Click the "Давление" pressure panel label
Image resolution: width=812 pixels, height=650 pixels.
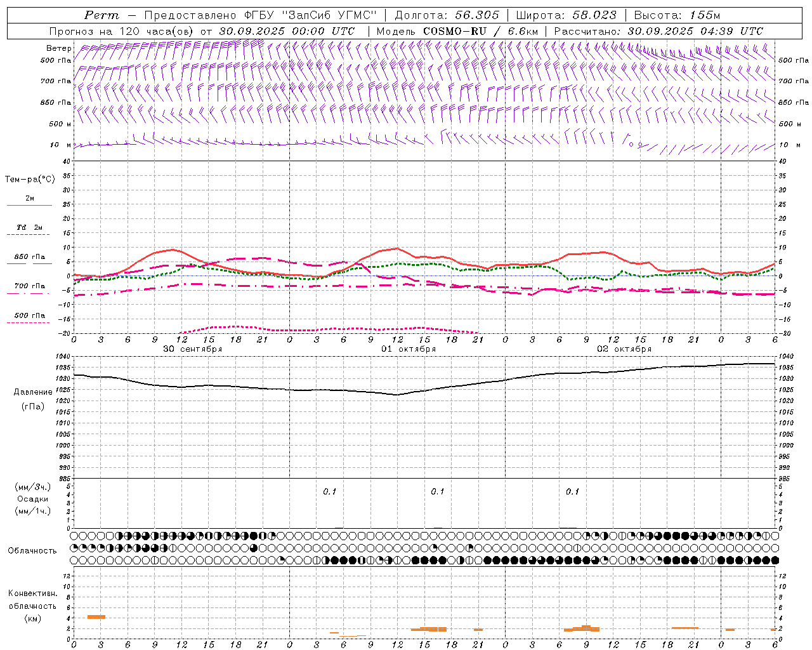(x=32, y=392)
